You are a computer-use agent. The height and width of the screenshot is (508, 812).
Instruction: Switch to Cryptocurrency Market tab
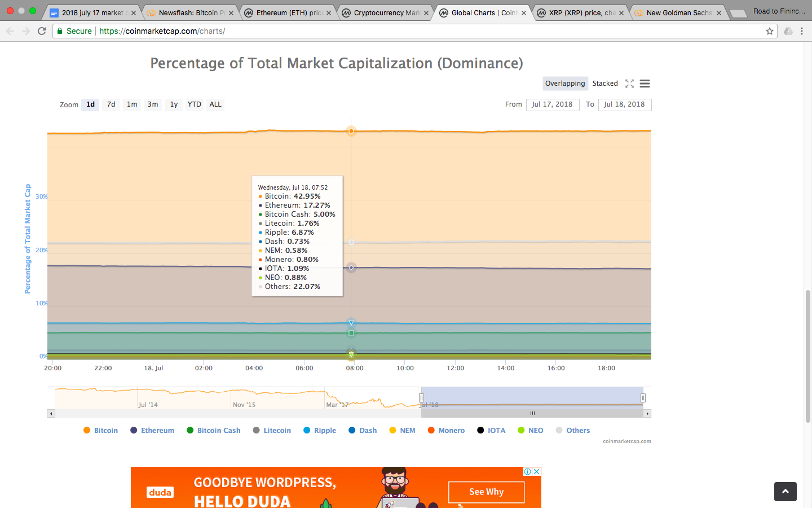pos(387,13)
